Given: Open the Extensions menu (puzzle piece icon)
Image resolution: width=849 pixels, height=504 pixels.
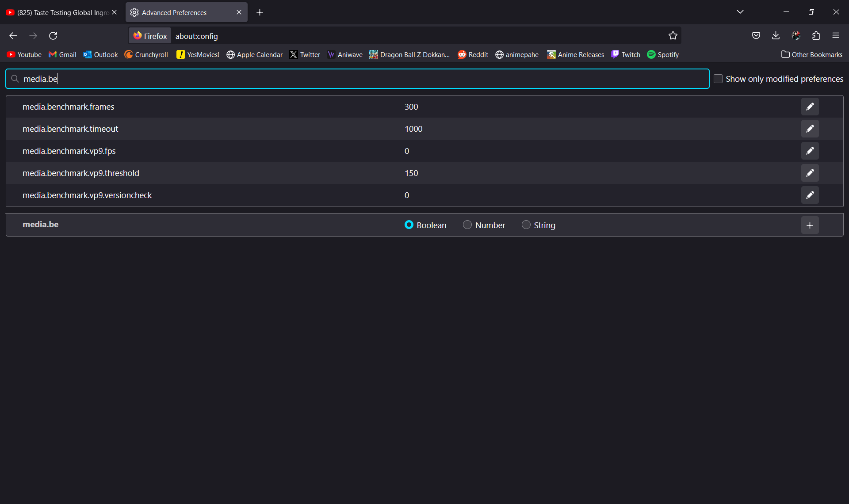Looking at the screenshot, I should coord(816,36).
